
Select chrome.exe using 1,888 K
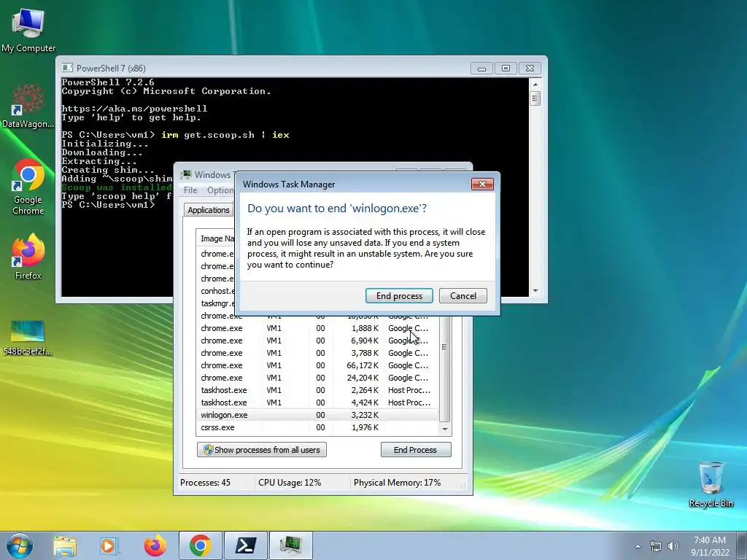[x=317, y=328]
